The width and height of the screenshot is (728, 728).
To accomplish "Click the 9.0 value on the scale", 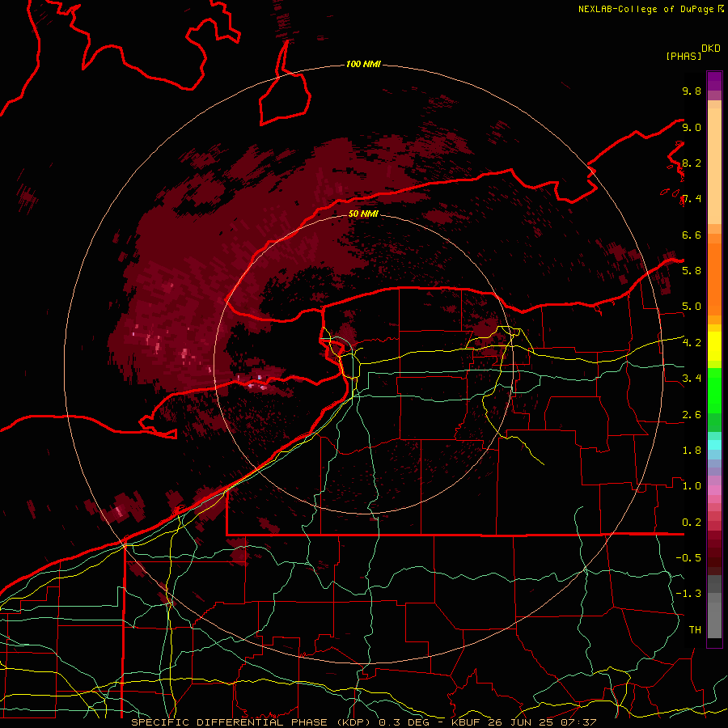I will [692, 127].
